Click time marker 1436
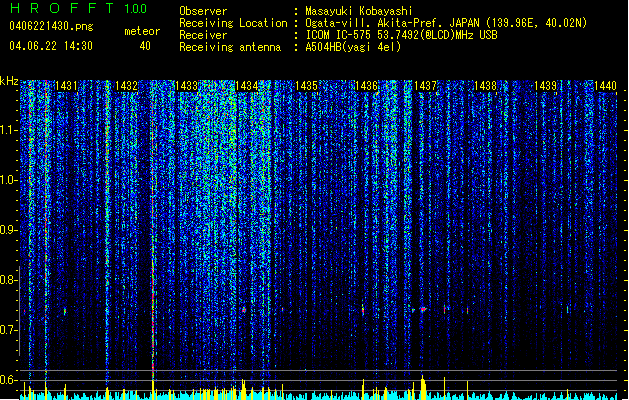The image size is (629, 400). (366, 86)
